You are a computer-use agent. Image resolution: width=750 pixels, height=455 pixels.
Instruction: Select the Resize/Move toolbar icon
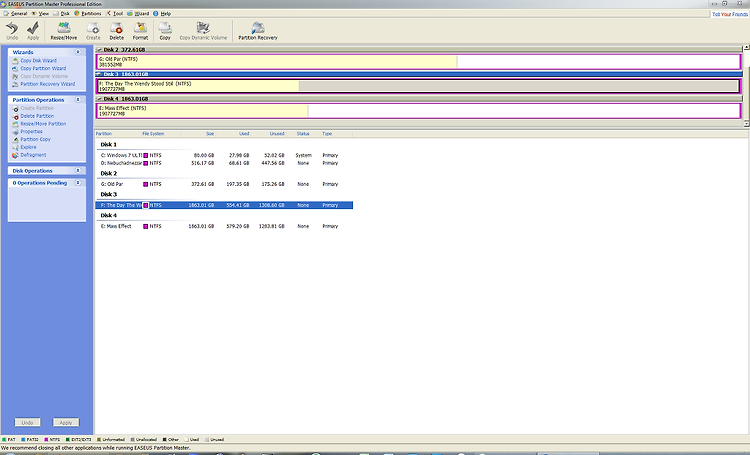point(64,28)
